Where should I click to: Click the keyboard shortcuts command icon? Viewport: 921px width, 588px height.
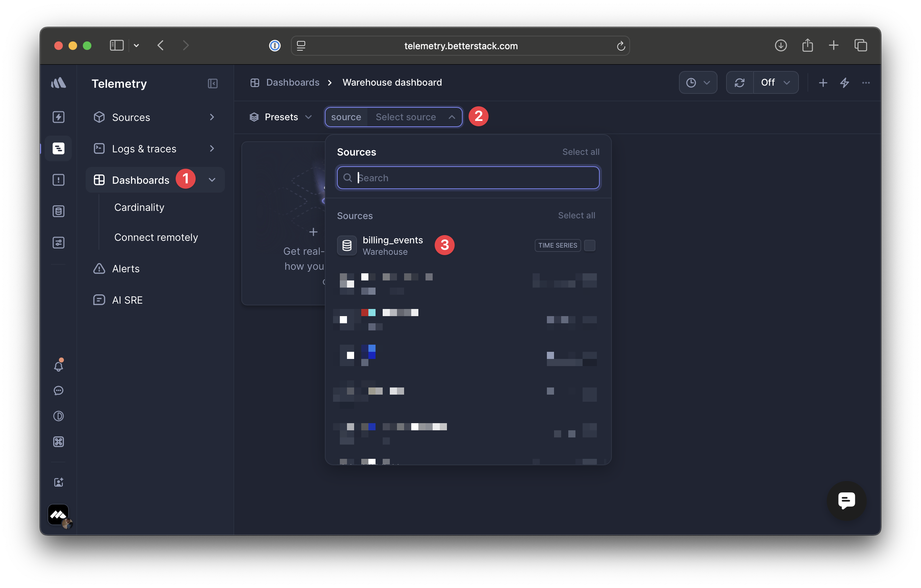pyautogui.click(x=59, y=442)
